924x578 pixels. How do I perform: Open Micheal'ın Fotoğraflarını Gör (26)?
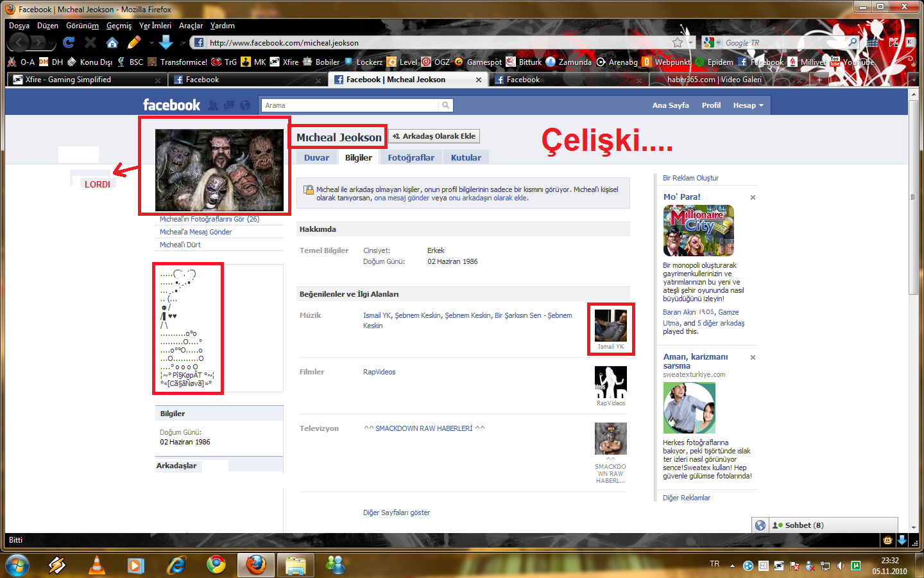(210, 219)
